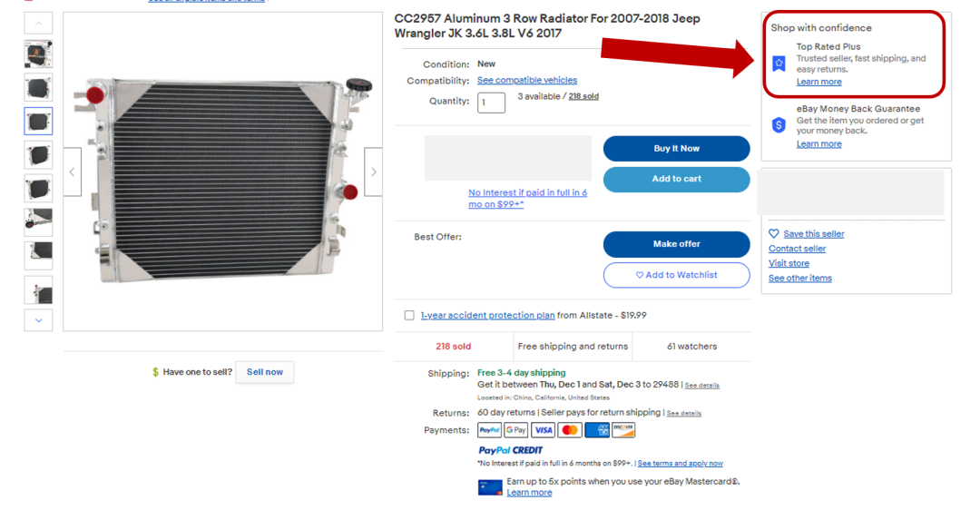Click the Visa card icon
This screenshot has height=510, width=980.
coord(543,430)
